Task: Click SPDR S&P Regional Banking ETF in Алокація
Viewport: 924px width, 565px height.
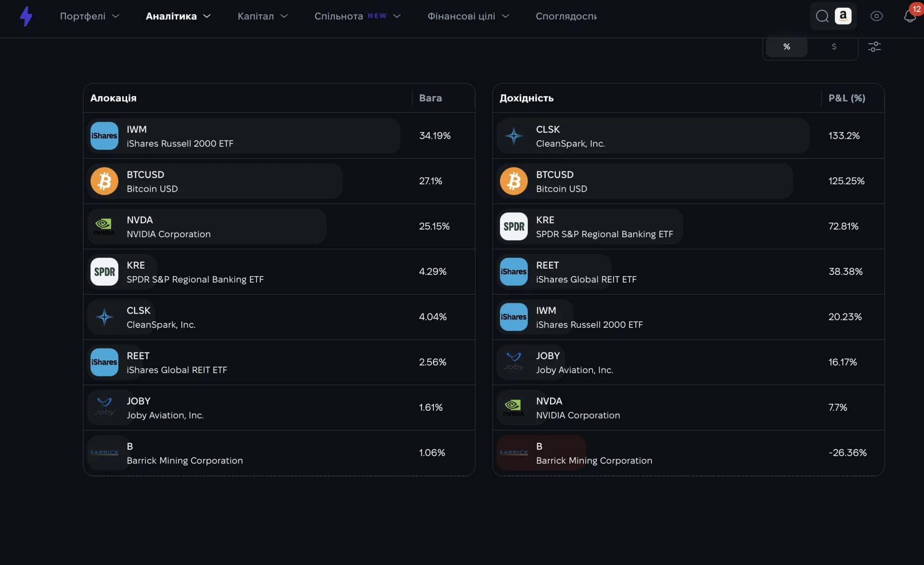Action: pos(195,280)
